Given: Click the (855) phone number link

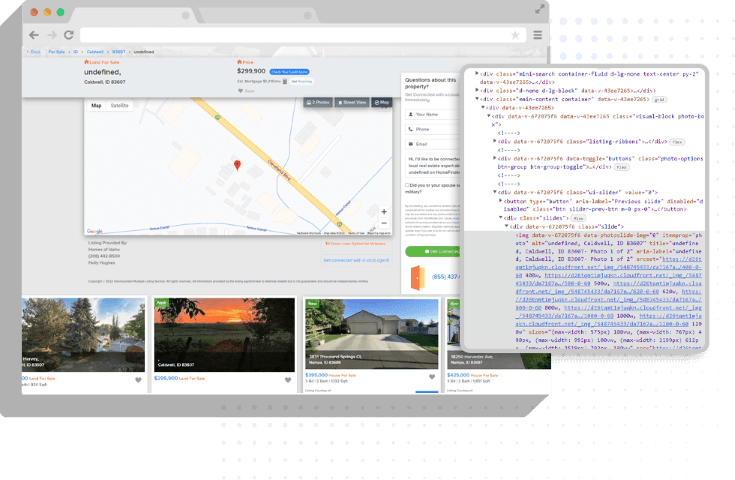Looking at the screenshot, I should point(445,277).
